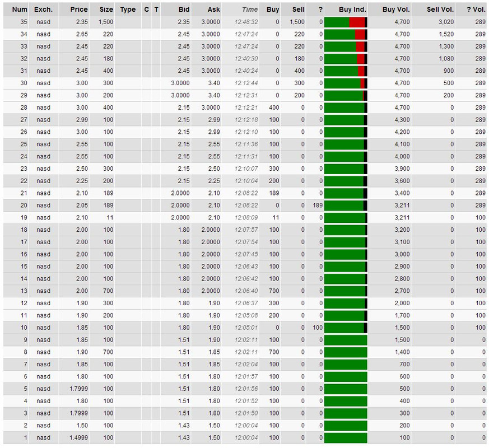Select price 2.25 in row 22
Screen dimensions: 489x448
tap(82, 181)
